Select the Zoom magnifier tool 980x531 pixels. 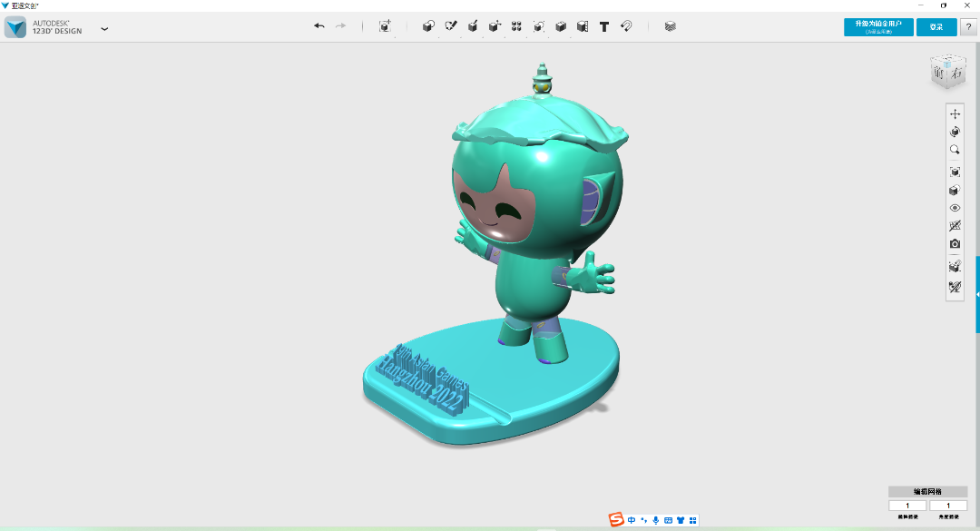click(x=955, y=150)
